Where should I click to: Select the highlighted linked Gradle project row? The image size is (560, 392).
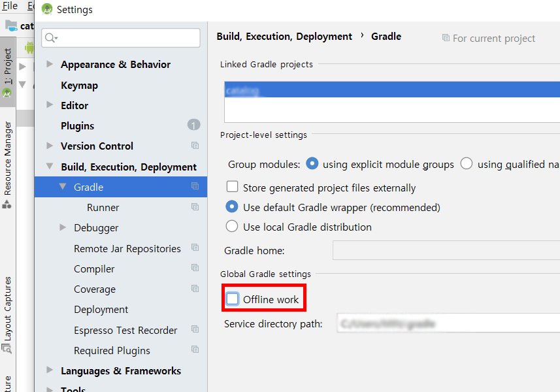392,90
